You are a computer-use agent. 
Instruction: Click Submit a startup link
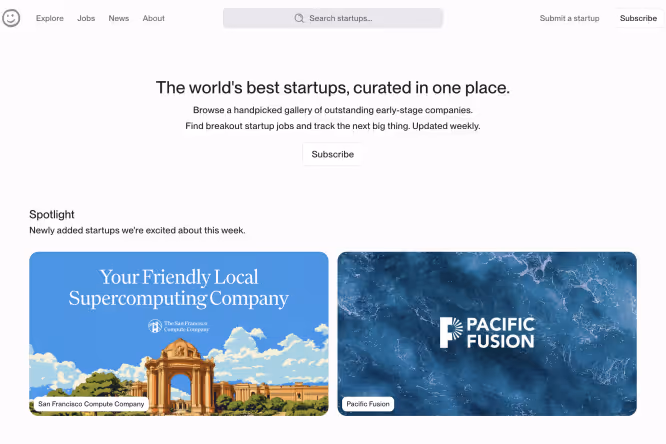pyautogui.click(x=569, y=18)
